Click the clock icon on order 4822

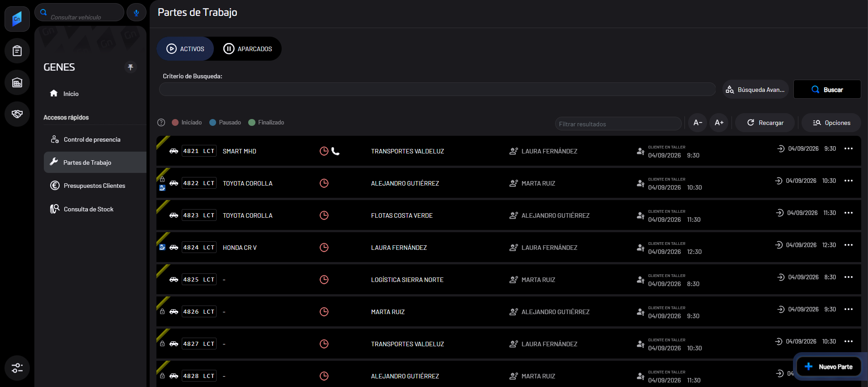(324, 183)
